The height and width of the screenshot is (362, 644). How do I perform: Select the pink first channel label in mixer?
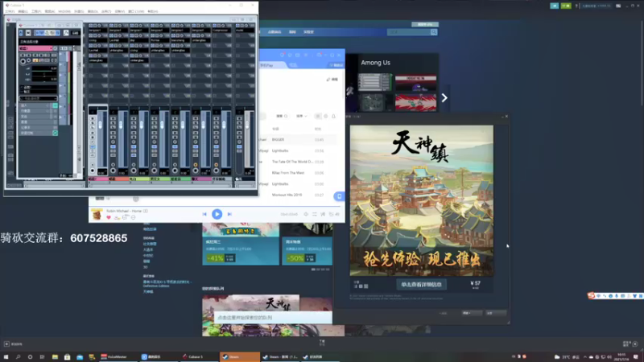[97, 179]
